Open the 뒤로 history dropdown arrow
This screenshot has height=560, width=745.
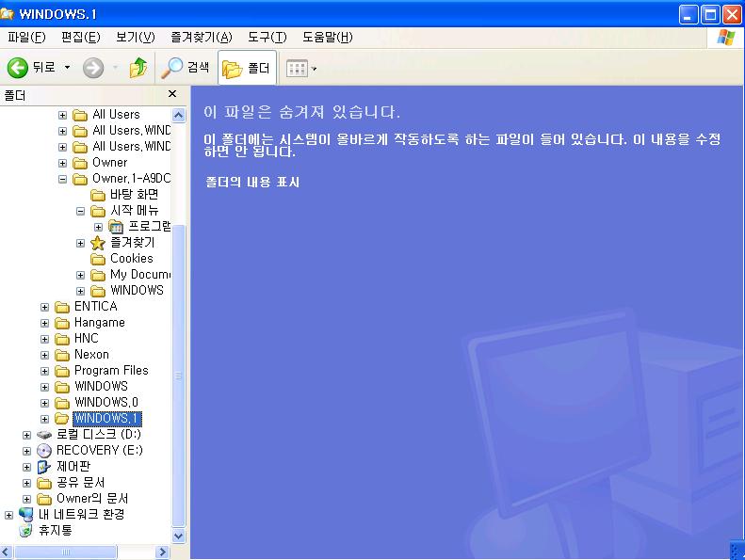tap(67, 68)
